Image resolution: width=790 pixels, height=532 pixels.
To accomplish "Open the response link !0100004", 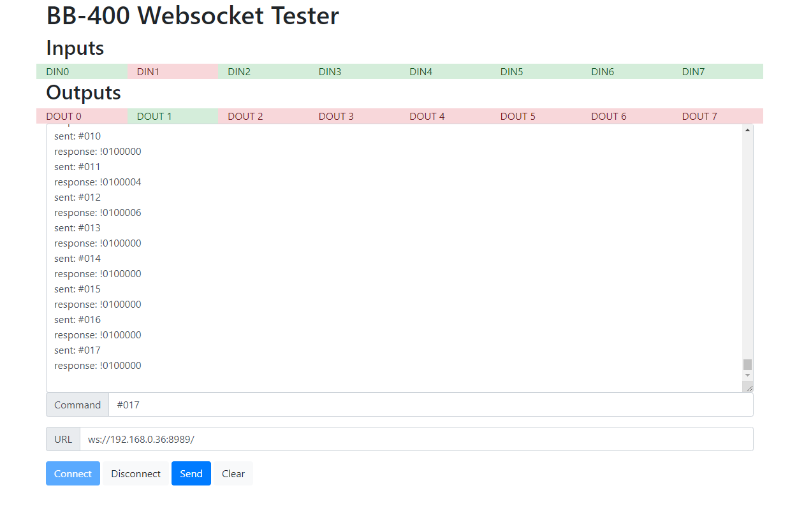I will click(121, 182).
